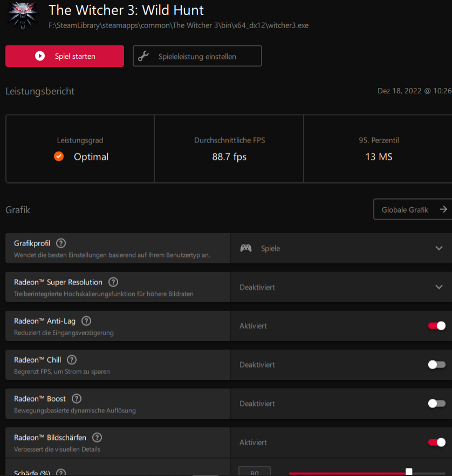Click 'Treiberintegrierte Hochskalierungsfunktion' description
This screenshot has width=452, height=476.
pyautogui.click(x=104, y=294)
